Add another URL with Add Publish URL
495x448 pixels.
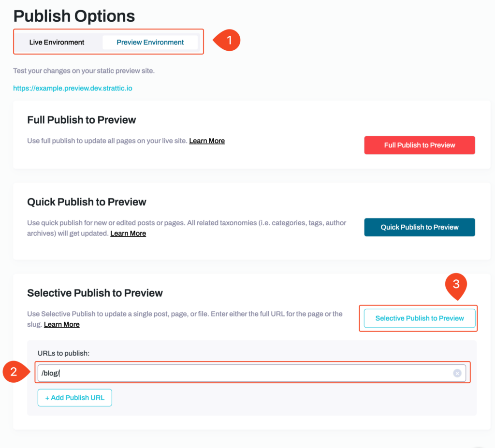75,398
